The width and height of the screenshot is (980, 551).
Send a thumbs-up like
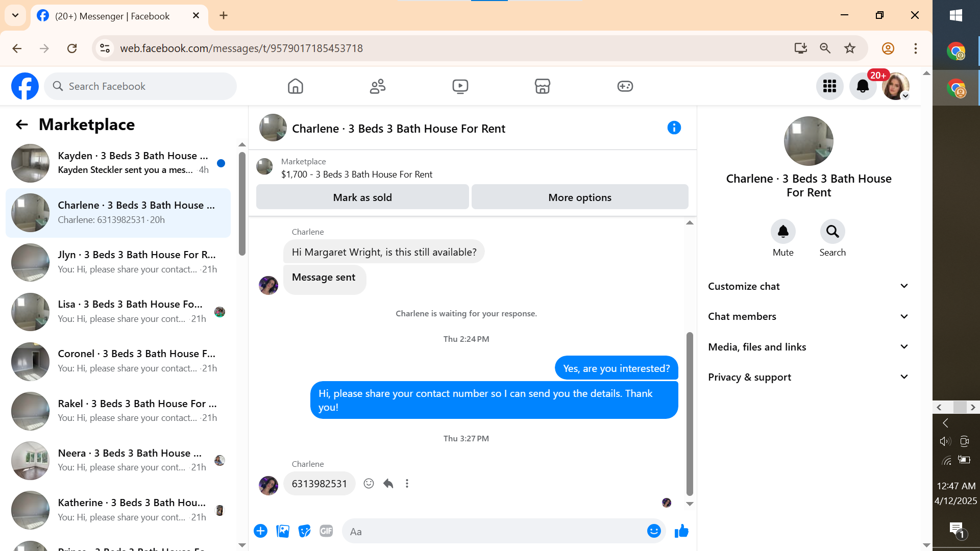[x=681, y=531]
